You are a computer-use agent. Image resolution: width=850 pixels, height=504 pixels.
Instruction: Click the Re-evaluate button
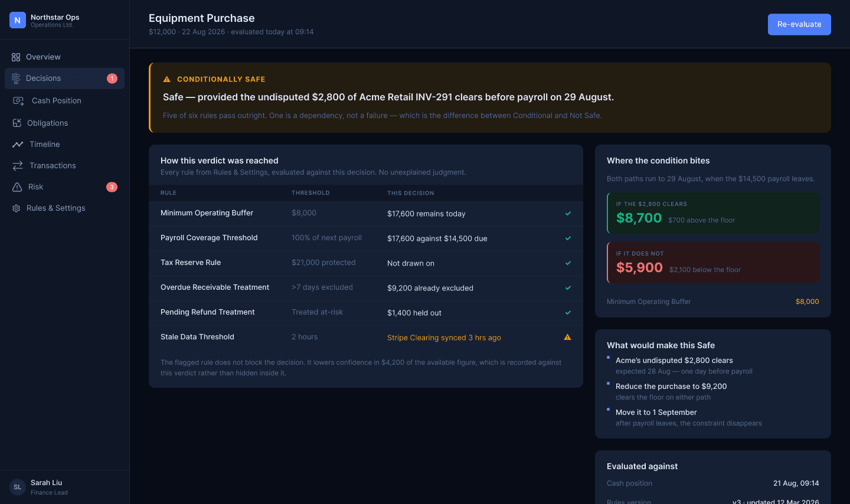click(x=799, y=24)
